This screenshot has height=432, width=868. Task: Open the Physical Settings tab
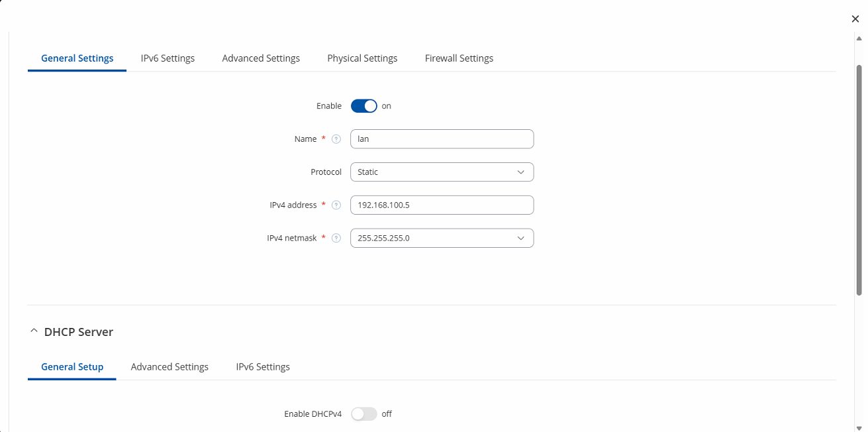[362, 58]
